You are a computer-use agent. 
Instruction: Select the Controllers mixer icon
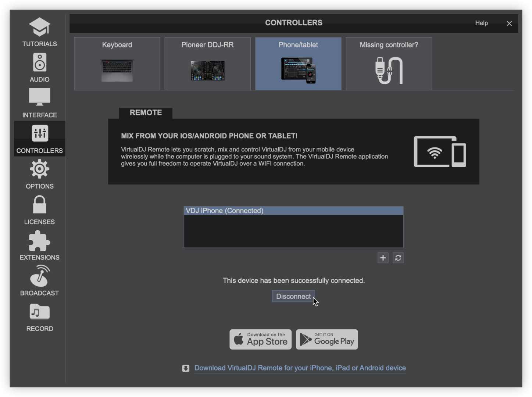coord(40,134)
